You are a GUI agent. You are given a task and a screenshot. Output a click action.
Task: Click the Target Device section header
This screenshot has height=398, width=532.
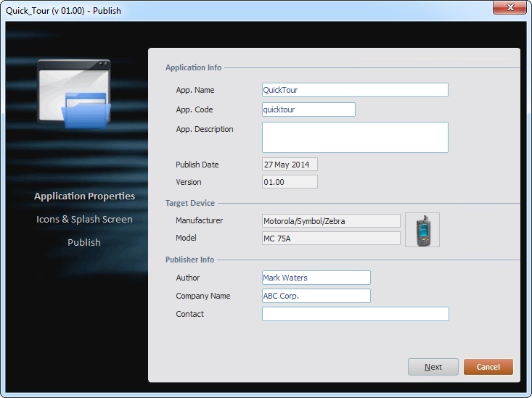coord(190,204)
